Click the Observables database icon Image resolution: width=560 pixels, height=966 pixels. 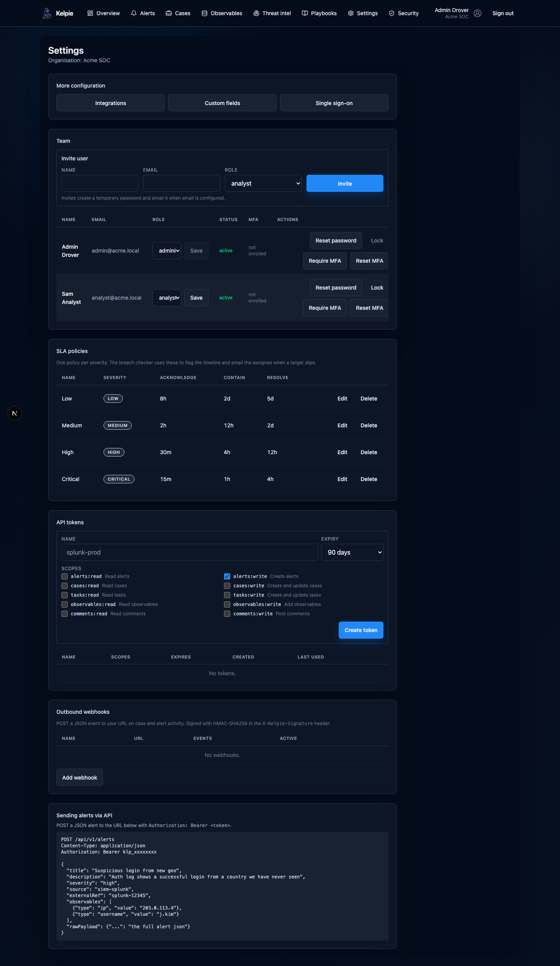coord(205,13)
